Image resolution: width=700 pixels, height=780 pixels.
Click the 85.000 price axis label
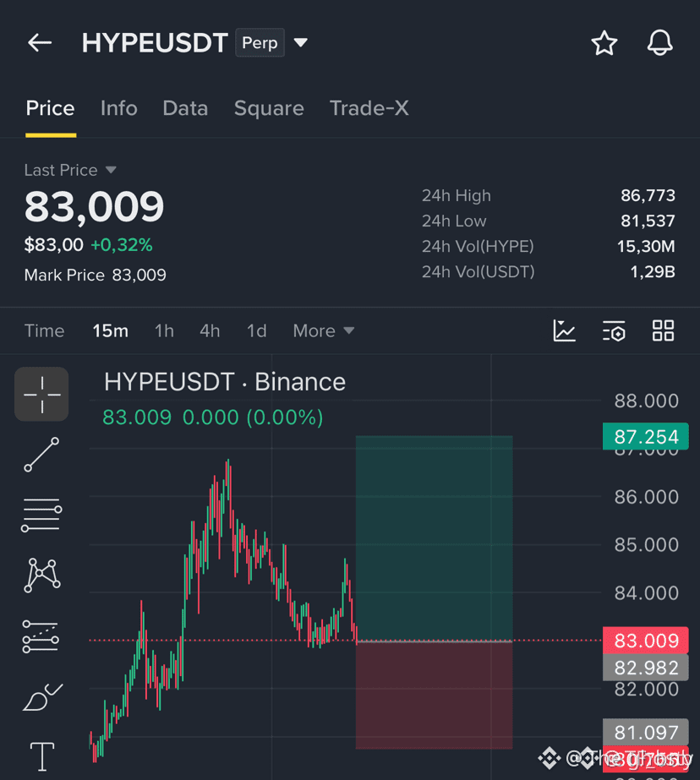click(x=646, y=545)
